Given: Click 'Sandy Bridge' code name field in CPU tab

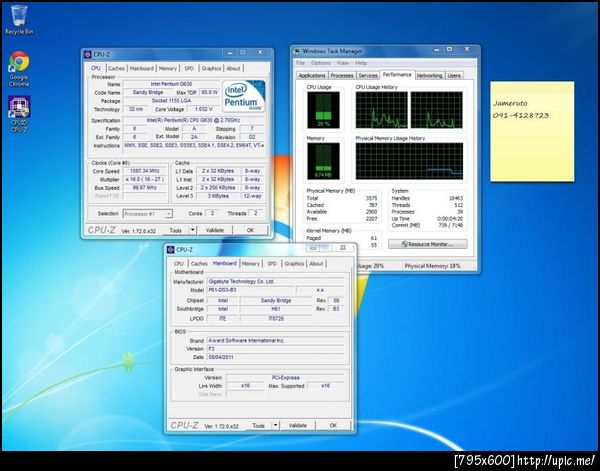Looking at the screenshot, I should coord(148,92).
